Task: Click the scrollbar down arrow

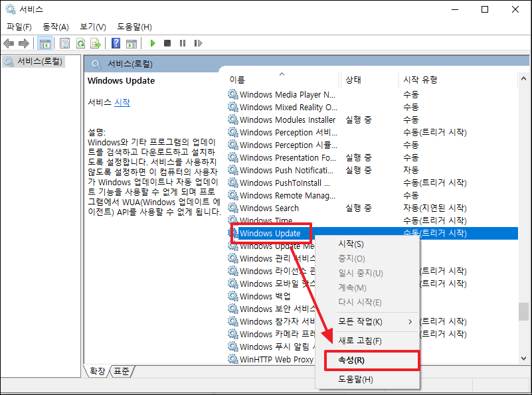Action: (x=523, y=358)
